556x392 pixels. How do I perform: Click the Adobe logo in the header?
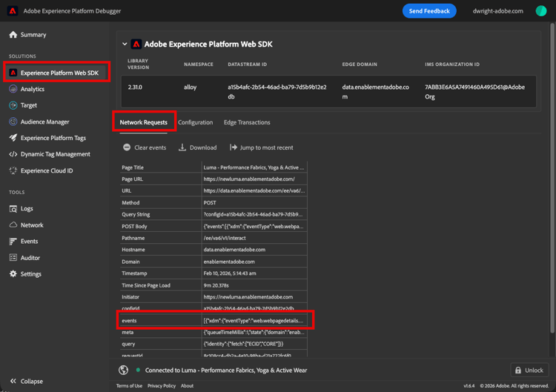click(13, 11)
